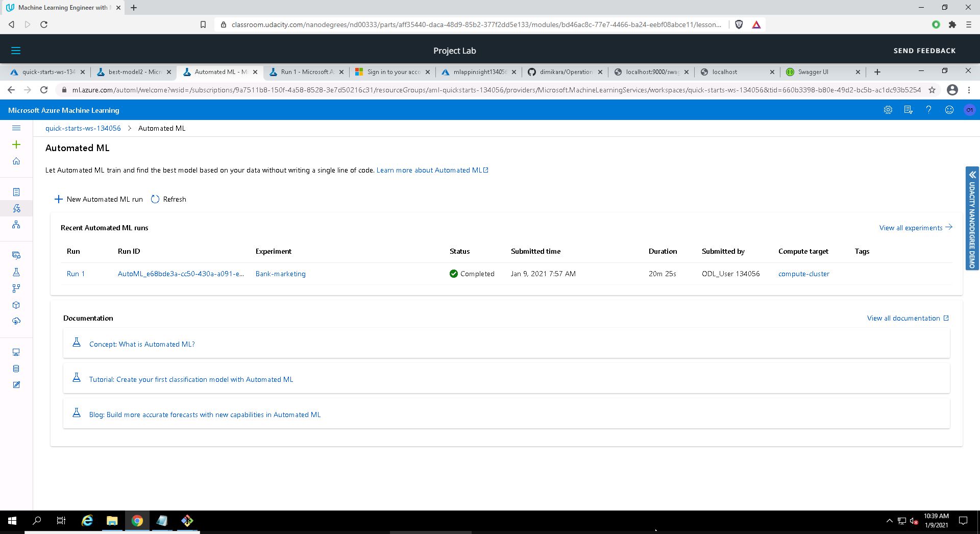Screen dimensions: 980x534
Task: Open the Windows Start menu
Action: tap(12, 521)
